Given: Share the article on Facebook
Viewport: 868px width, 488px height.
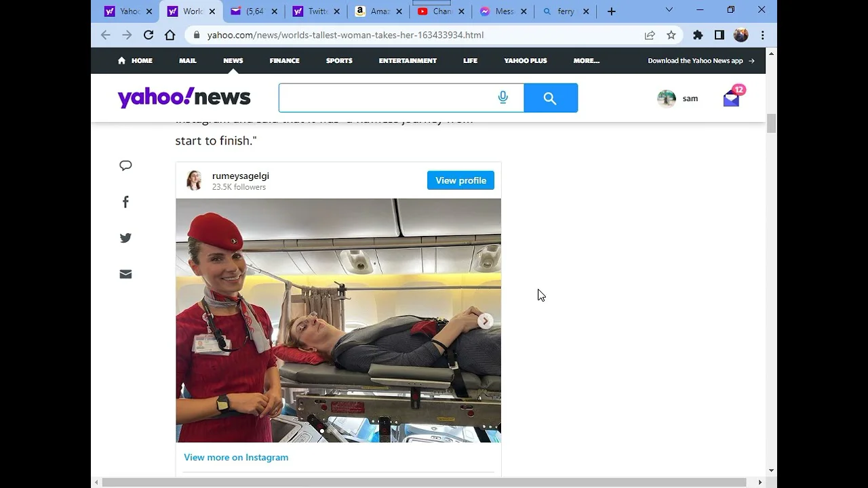Looking at the screenshot, I should pos(125,202).
